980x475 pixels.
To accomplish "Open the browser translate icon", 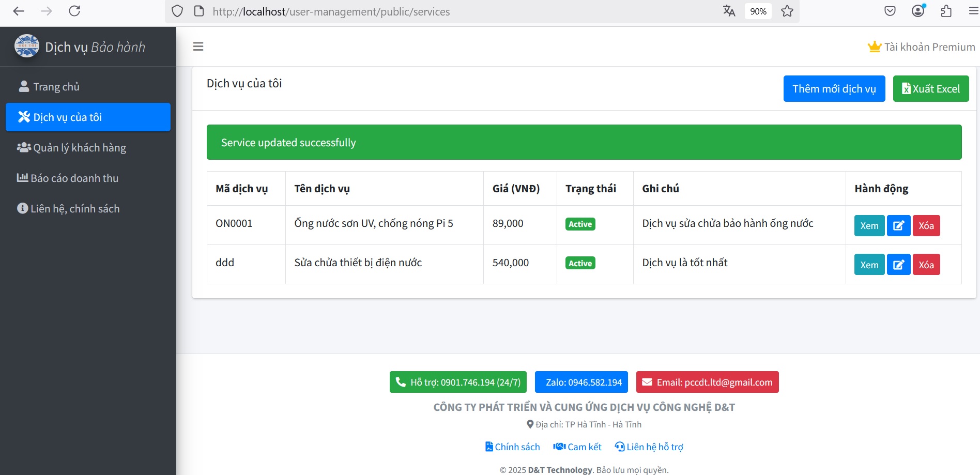I will click(x=729, y=11).
